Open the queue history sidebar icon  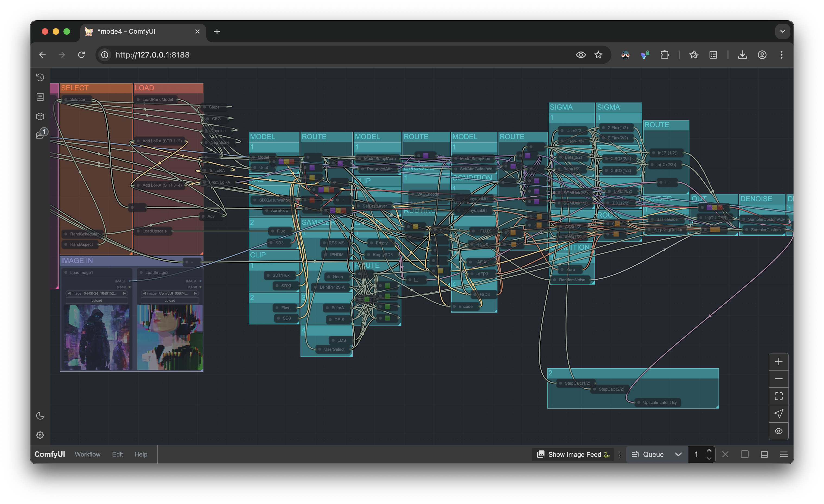(40, 77)
